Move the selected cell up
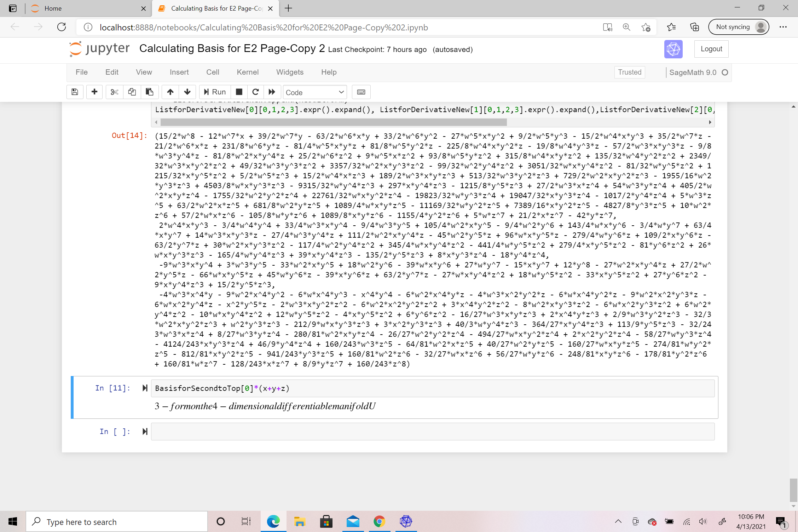The width and height of the screenshot is (798, 532). pos(170,92)
